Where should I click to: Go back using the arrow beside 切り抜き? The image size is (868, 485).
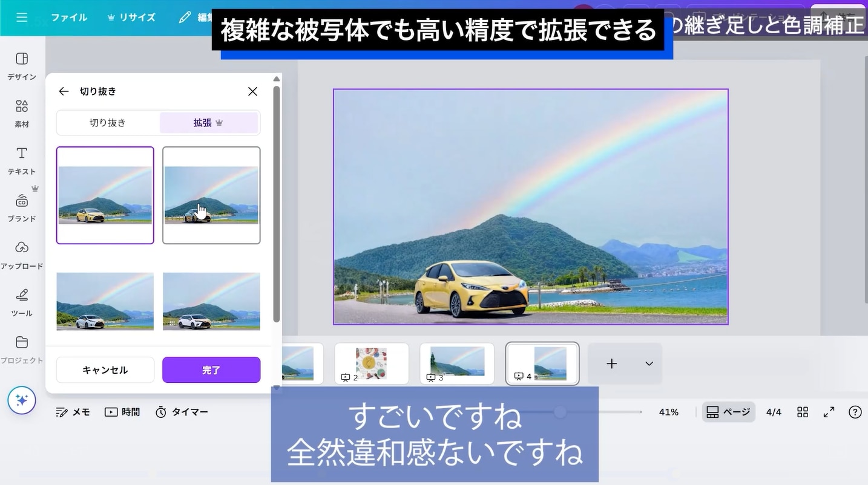click(64, 91)
